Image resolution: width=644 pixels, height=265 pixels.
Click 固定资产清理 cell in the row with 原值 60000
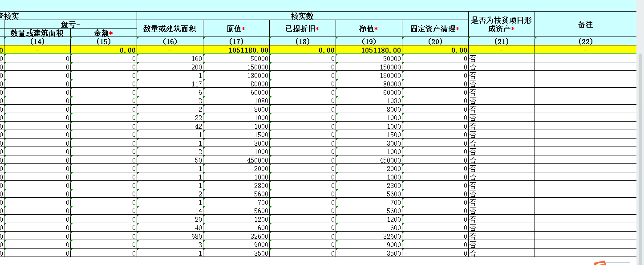pos(435,92)
